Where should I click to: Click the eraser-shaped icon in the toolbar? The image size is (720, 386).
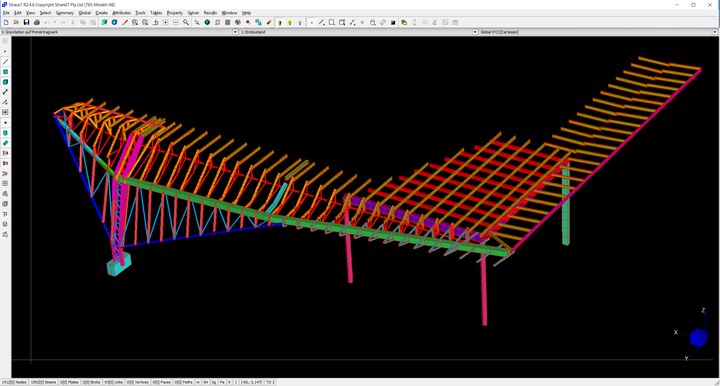pos(382,22)
